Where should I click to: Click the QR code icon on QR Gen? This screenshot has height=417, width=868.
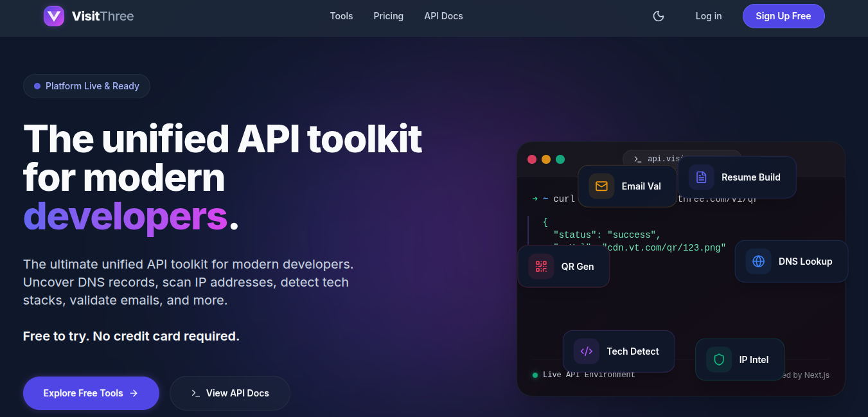[x=541, y=267]
